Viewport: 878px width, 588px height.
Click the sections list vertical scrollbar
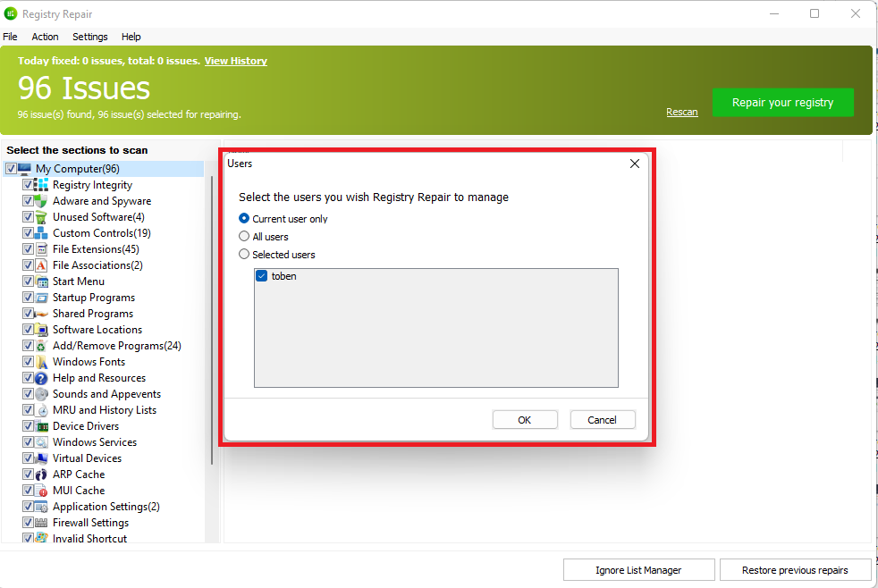(212, 322)
